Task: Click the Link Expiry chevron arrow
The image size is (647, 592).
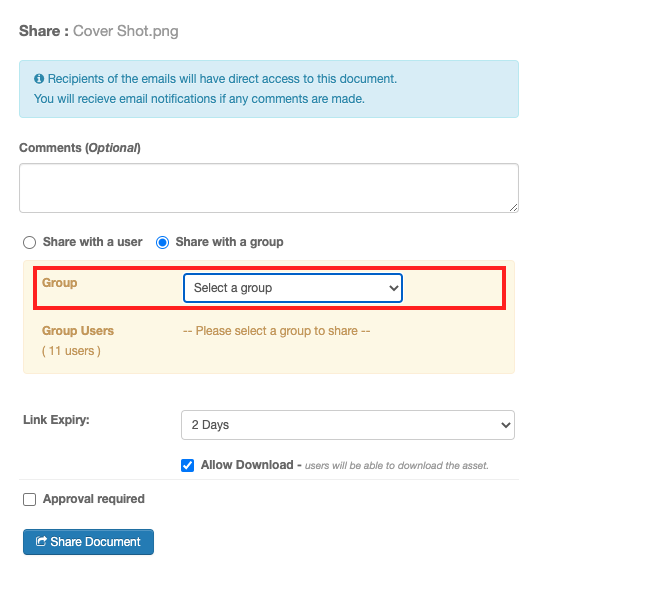Action: (x=505, y=425)
